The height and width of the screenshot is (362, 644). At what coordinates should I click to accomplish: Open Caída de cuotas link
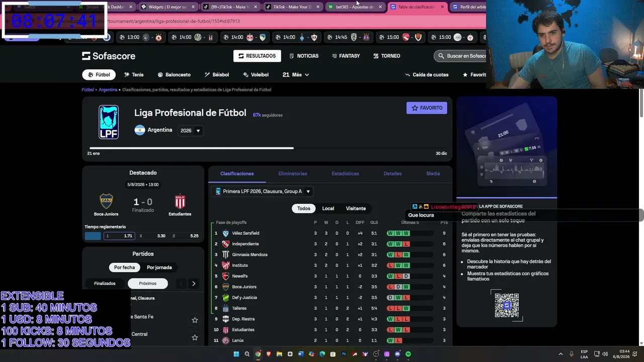click(427, 74)
